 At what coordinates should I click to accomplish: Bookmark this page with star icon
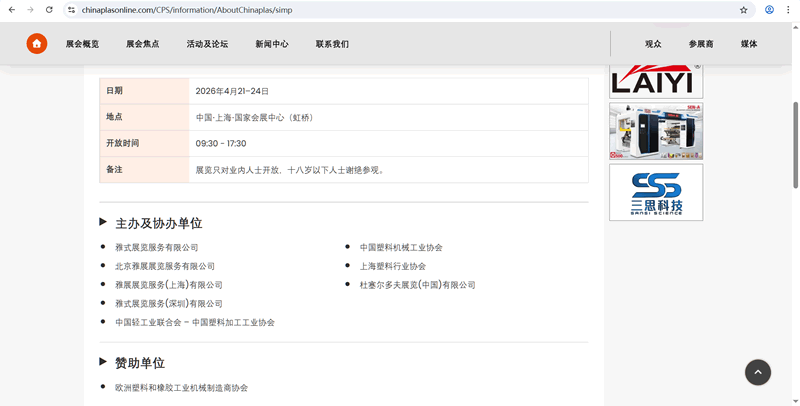743,9
